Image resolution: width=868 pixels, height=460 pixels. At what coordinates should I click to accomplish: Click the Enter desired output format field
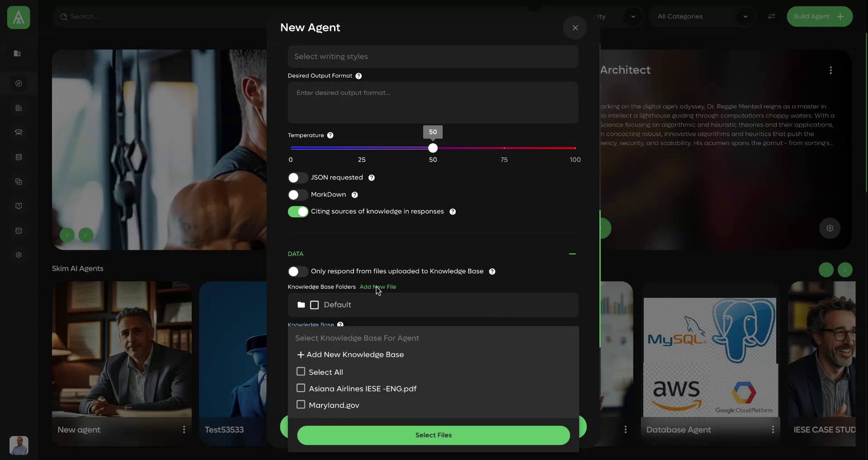[x=432, y=102]
